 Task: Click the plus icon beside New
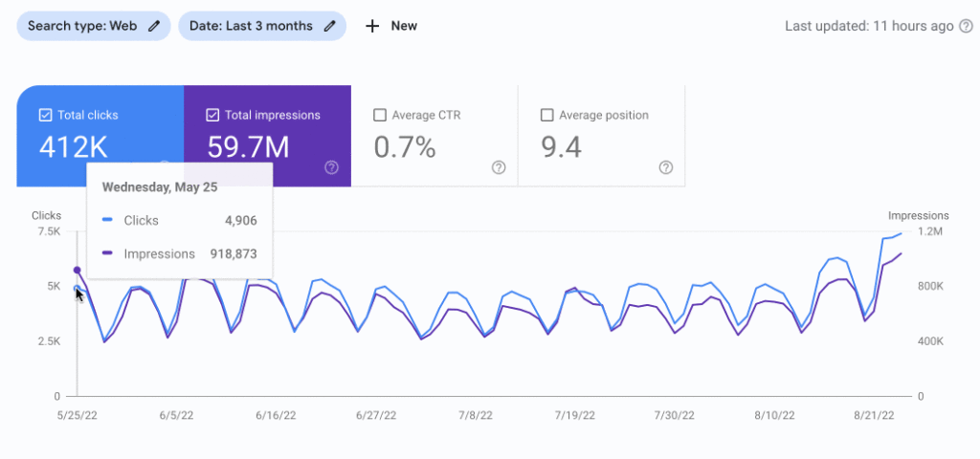point(373,26)
